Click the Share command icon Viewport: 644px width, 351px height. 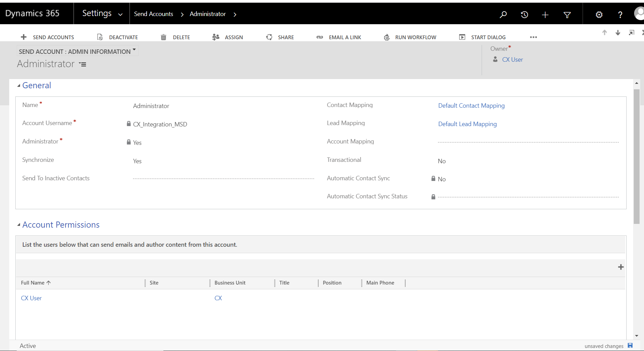269,37
